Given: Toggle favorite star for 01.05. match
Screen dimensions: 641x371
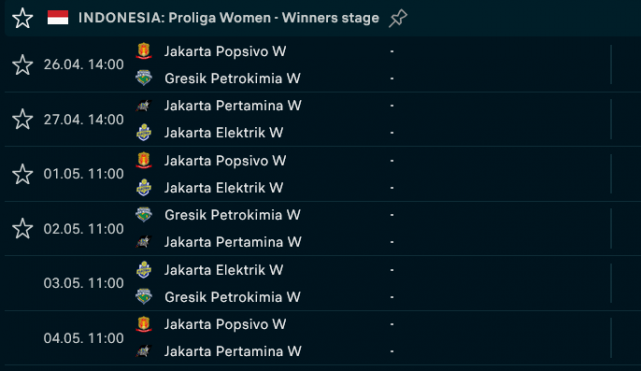Looking at the screenshot, I should pyautogui.click(x=22, y=174).
